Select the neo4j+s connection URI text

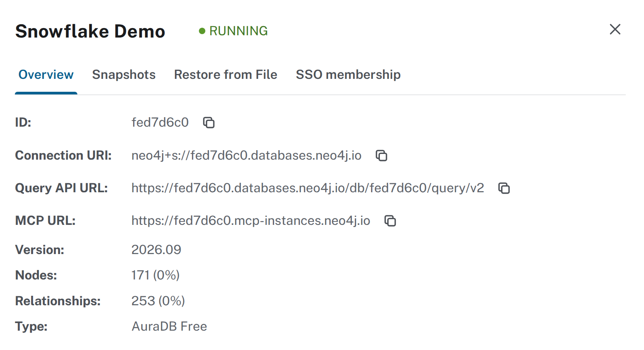[246, 155]
